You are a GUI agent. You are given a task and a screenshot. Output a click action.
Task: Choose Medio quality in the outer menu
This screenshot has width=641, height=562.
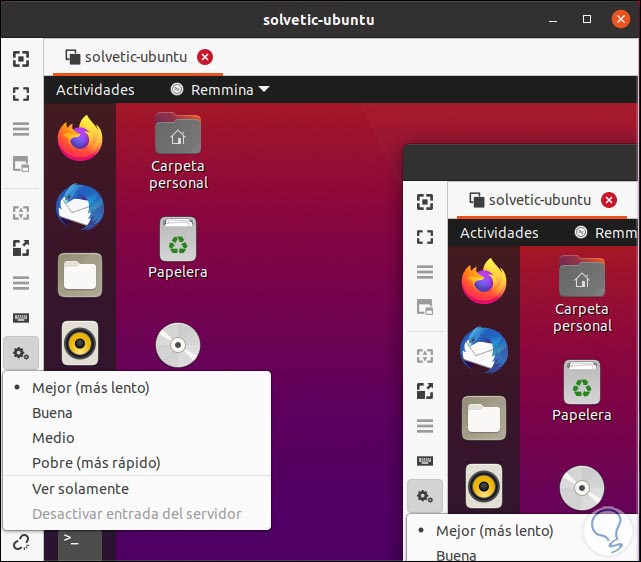click(x=137, y=438)
